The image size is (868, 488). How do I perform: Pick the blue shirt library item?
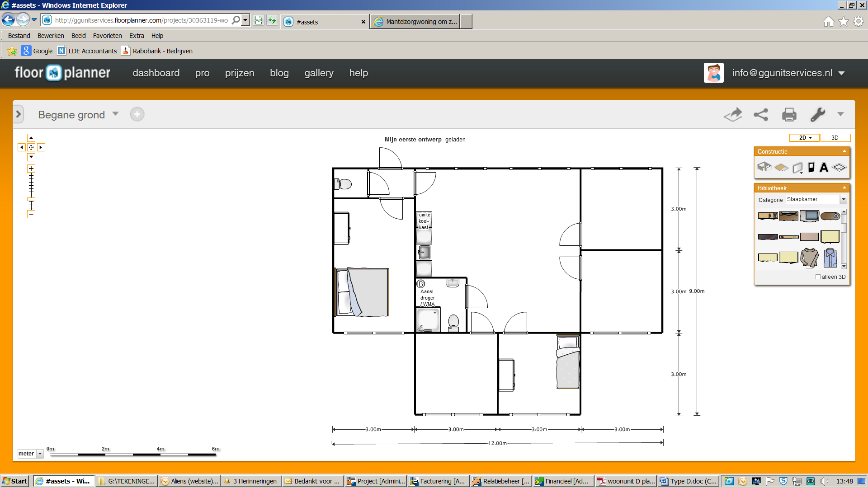point(830,258)
